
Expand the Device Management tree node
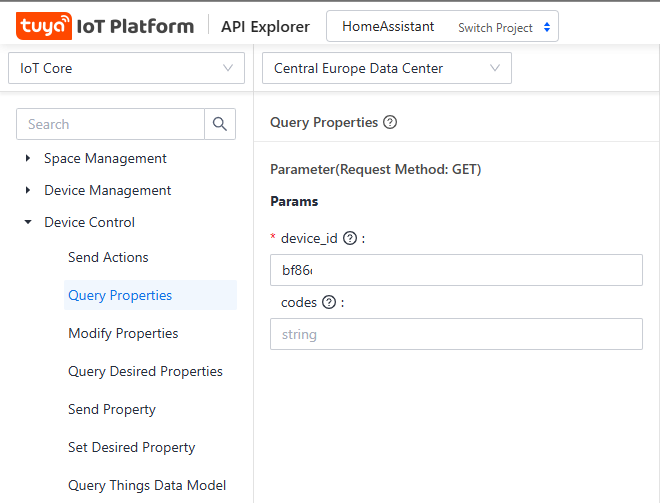[29, 190]
